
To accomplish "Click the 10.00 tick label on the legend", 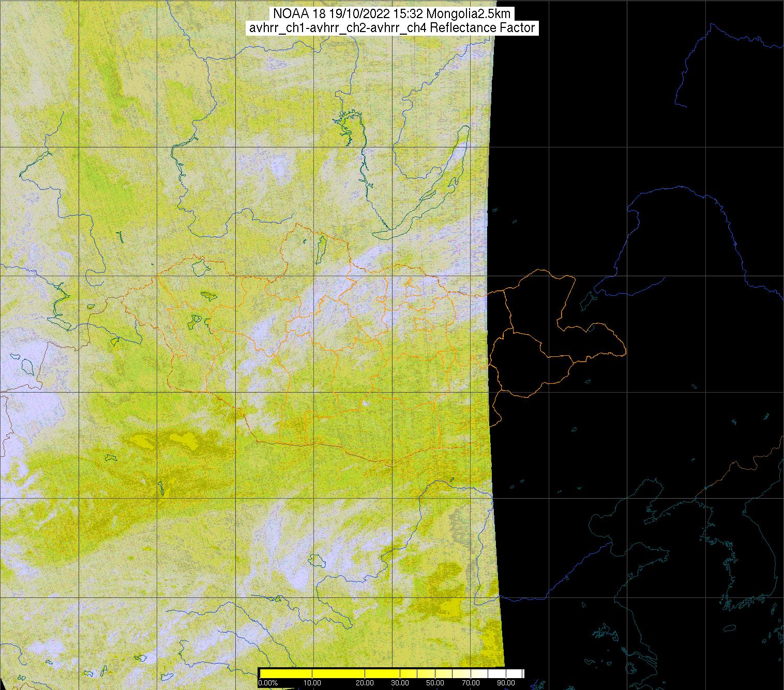I will tap(313, 683).
